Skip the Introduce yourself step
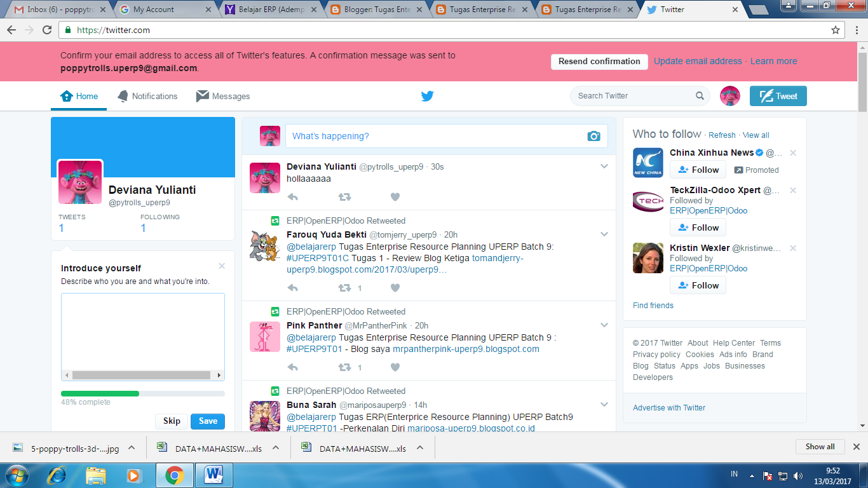The height and width of the screenshot is (488, 868). pyautogui.click(x=172, y=421)
